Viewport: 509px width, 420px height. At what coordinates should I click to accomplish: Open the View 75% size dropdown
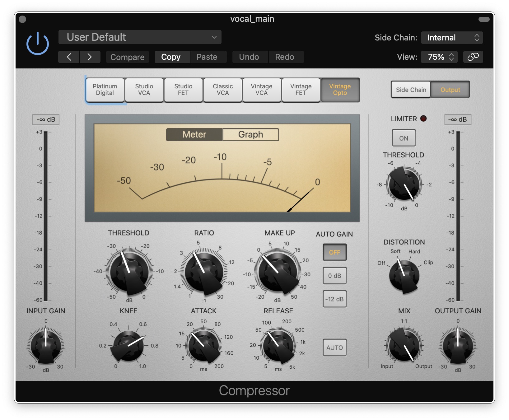(439, 57)
